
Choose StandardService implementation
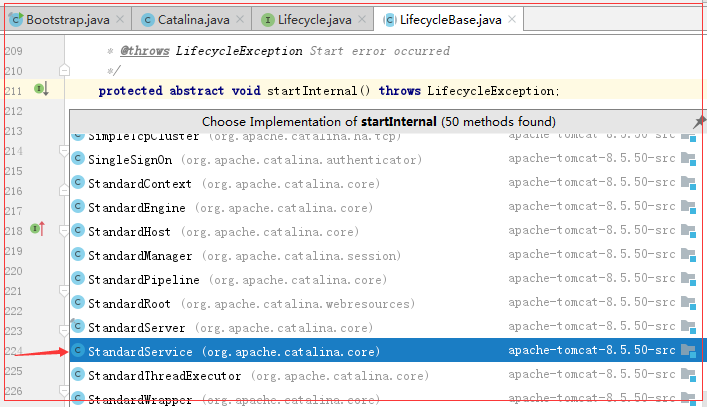click(386, 351)
